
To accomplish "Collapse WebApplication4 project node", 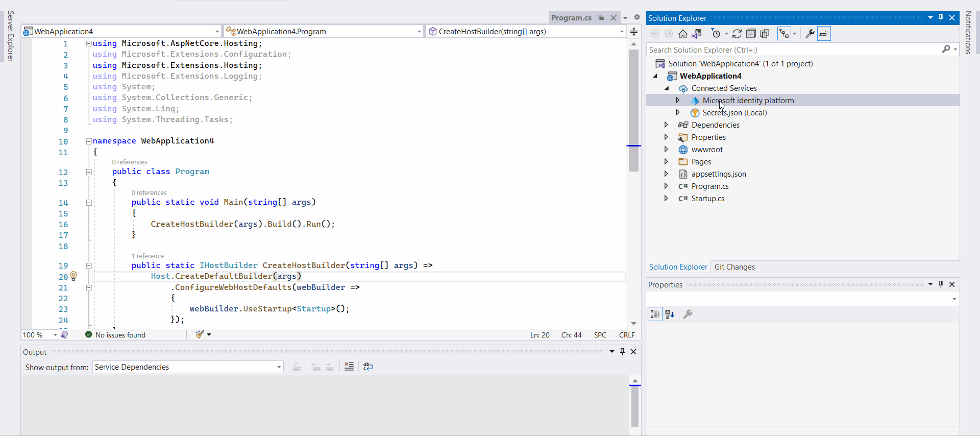I will point(655,76).
